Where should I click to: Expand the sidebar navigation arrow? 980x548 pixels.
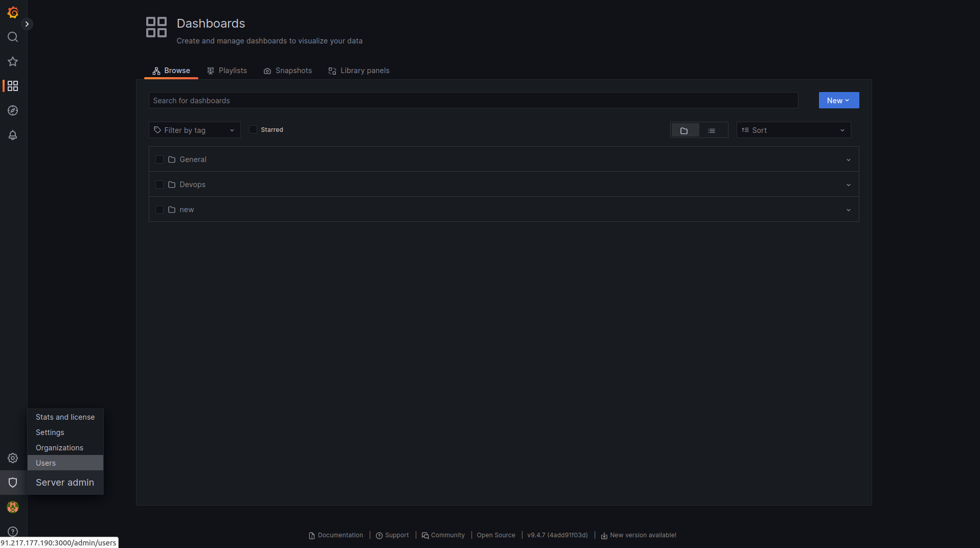(x=27, y=24)
